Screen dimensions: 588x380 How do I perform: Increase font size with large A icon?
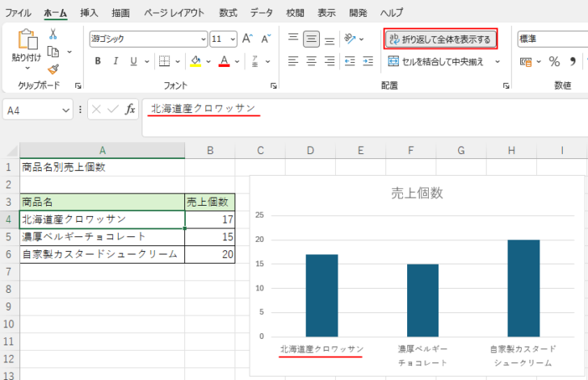click(x=247, y=39)
